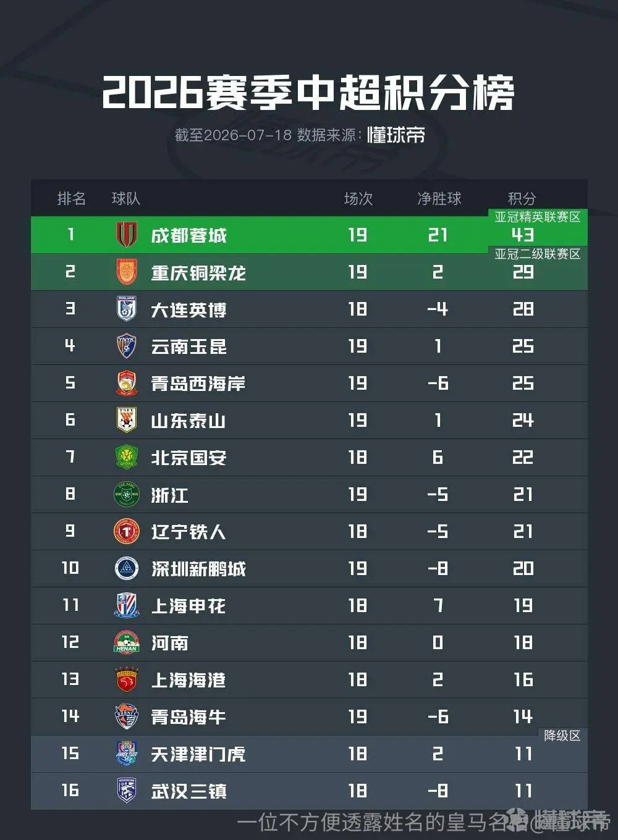Image resolution: width=618 pixels, height=840 pixels.
Task: Click the 河南 HENAN team badge
Action: (127, 642)
